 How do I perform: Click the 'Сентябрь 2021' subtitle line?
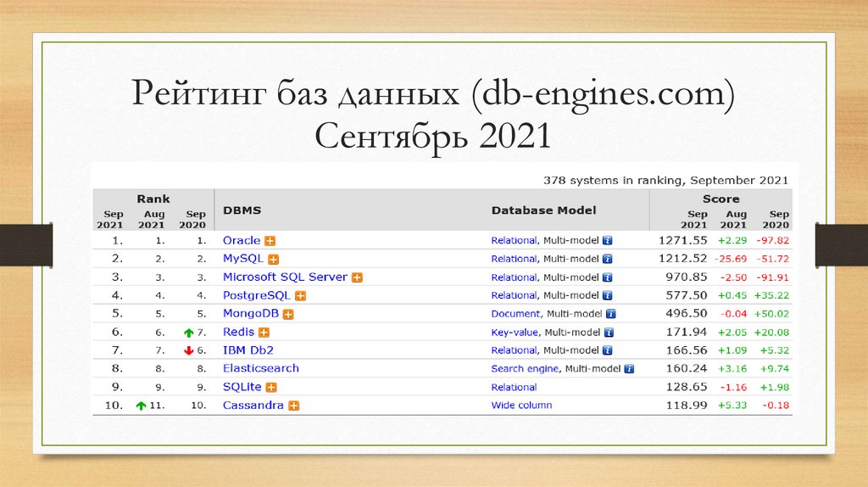coord(433,136)
